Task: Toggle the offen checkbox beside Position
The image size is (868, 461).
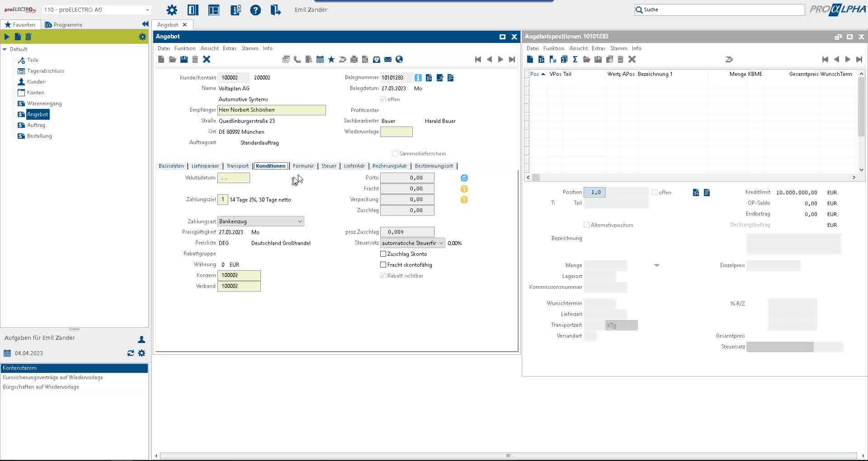Action: coord(654,193)
